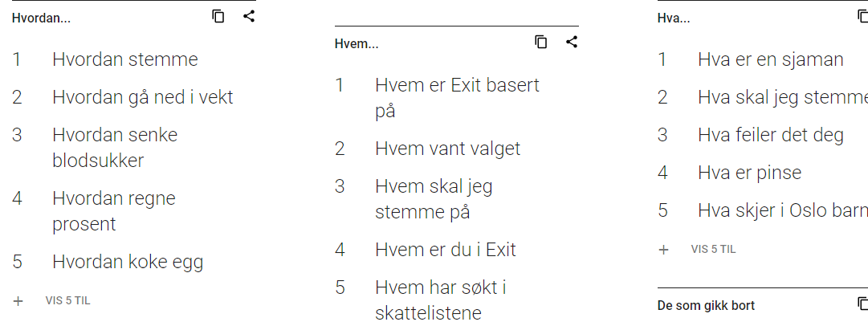
Task: Expand Hvordan list with VIS 5 TIL
Action: click(x=67, y=301)
